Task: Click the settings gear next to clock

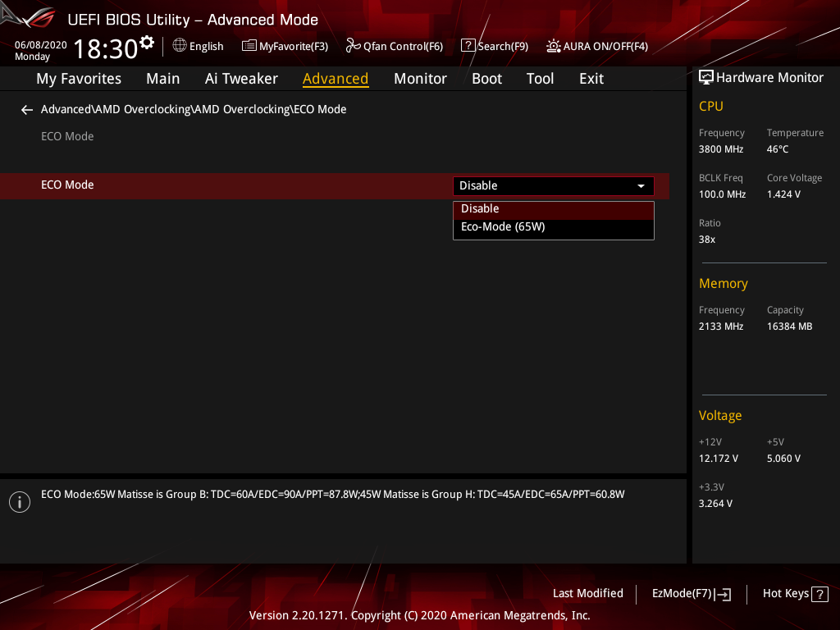Action: click(x=147, y=43)
